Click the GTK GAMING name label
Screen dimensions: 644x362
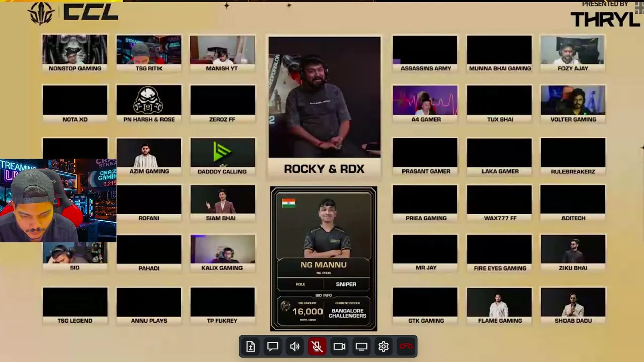[x=426, y=320]
